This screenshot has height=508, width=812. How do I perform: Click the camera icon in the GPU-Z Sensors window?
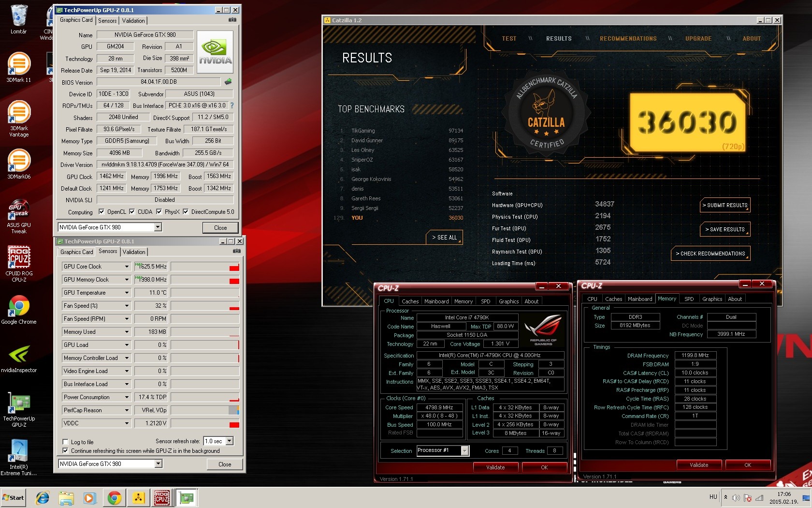237,251
